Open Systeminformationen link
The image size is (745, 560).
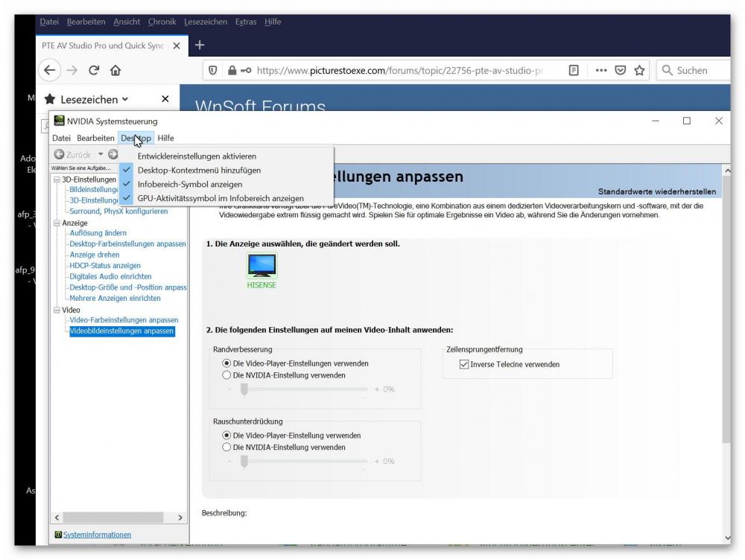pyautogui.click(x=97, y=535)
